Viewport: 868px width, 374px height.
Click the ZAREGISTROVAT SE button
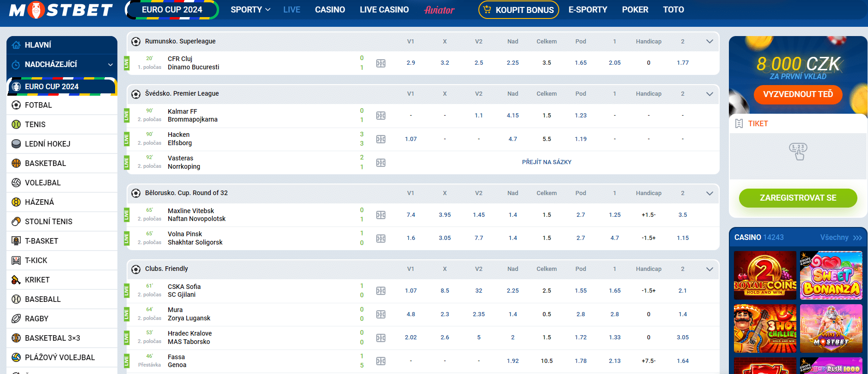click(x=798, y=198)
